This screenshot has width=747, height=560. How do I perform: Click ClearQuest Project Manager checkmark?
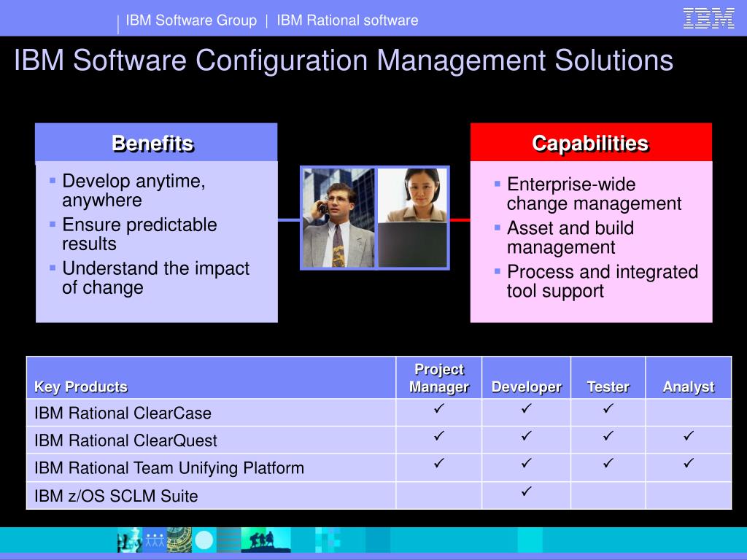(438, 435)
